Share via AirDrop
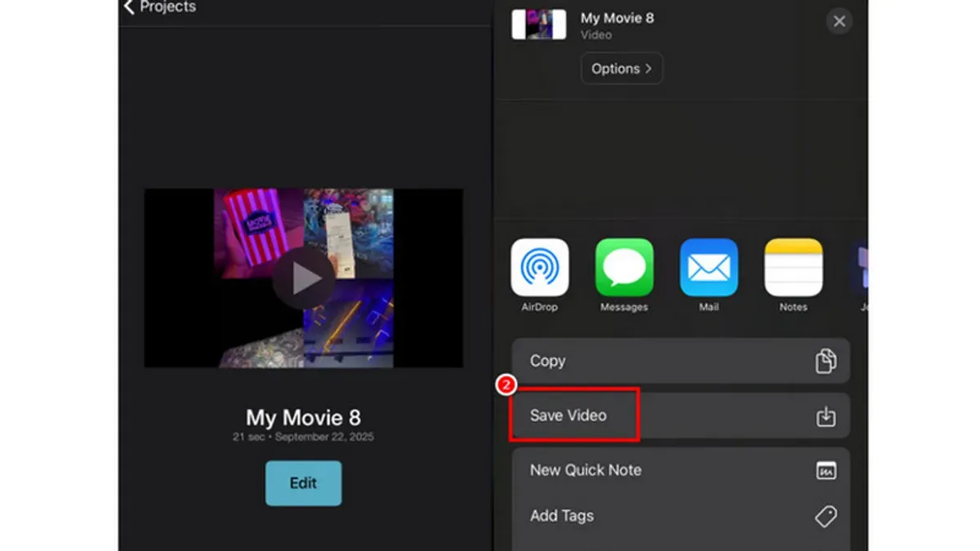The image size is (980, 551). (539, 275)
